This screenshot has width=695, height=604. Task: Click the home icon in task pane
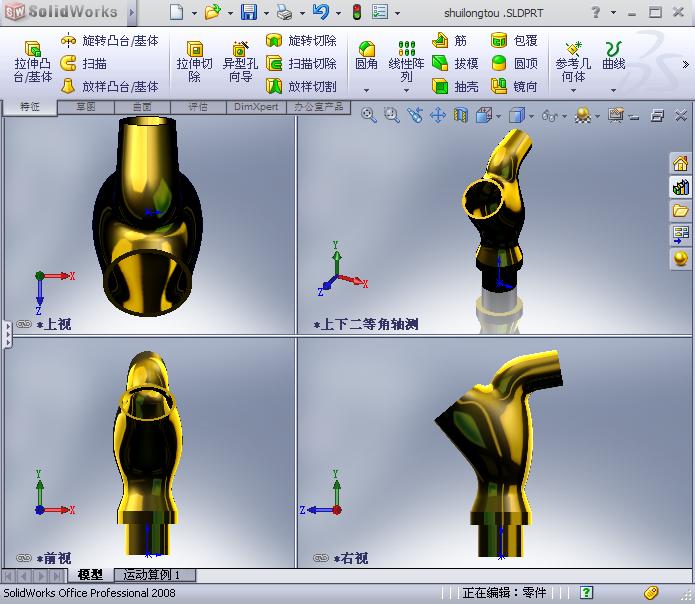(680, 163)
